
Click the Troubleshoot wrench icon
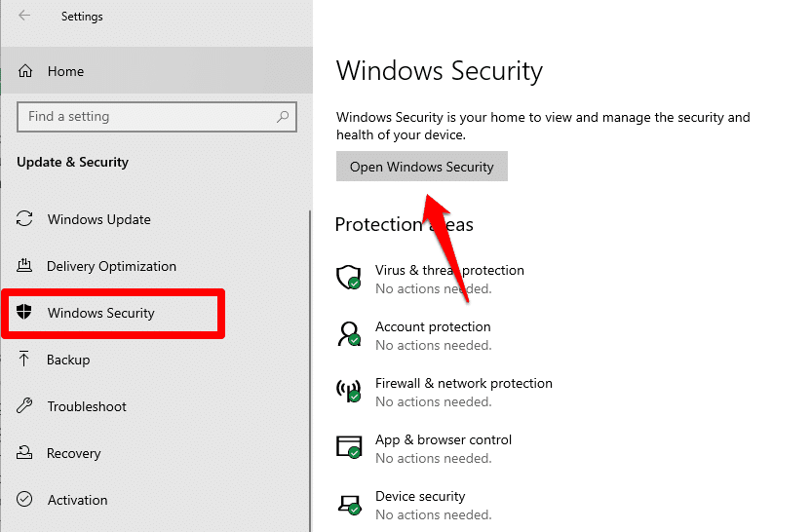point(26,406)
